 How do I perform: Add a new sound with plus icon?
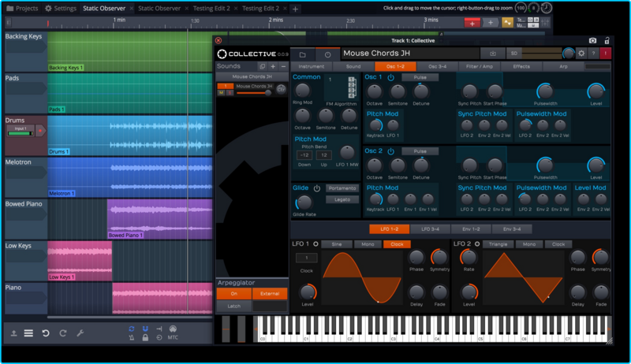pyautogui.click(x=273, y=66)
